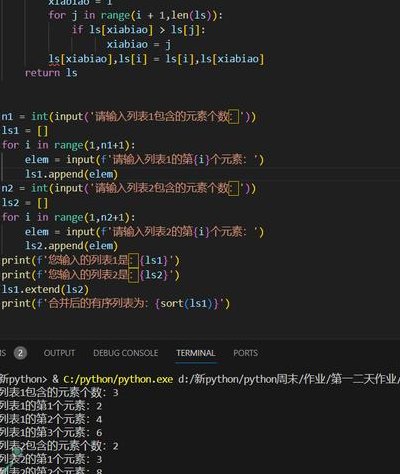Click the terminal line '列表1的第2个元素: 4'
This screenshot has width=400, height=474.
pos(51,419)
